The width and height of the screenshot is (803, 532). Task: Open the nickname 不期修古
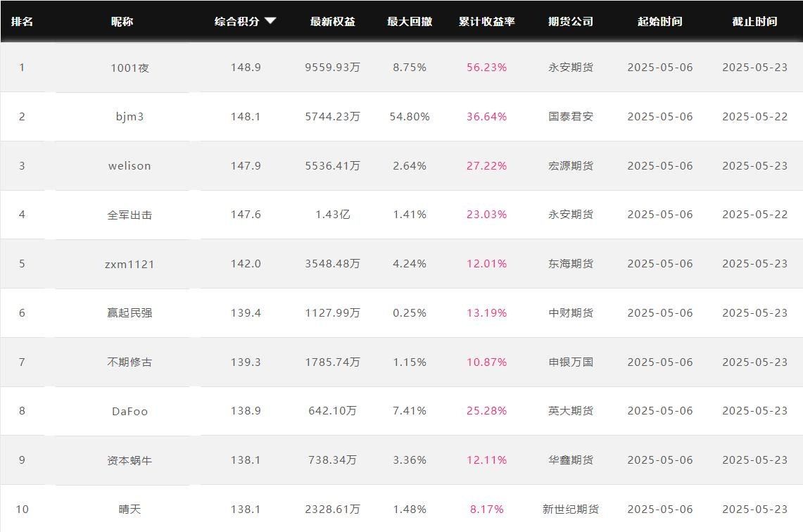pyautogui.click(x=129, y=362)
